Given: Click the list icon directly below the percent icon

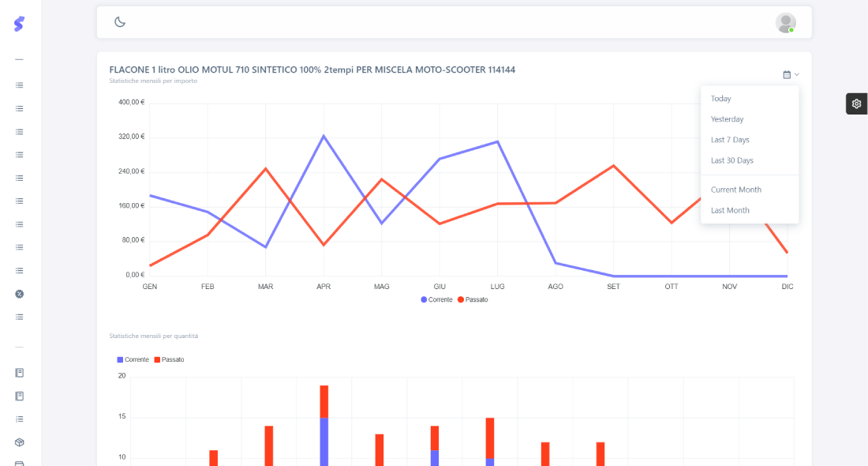Looking at the screenshot, I should (x=20, y=317).
